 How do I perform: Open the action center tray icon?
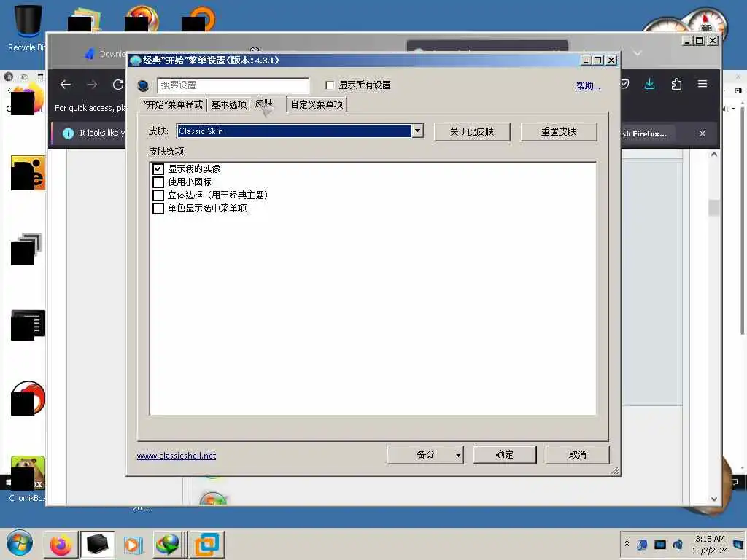click(x=738, y=544)
